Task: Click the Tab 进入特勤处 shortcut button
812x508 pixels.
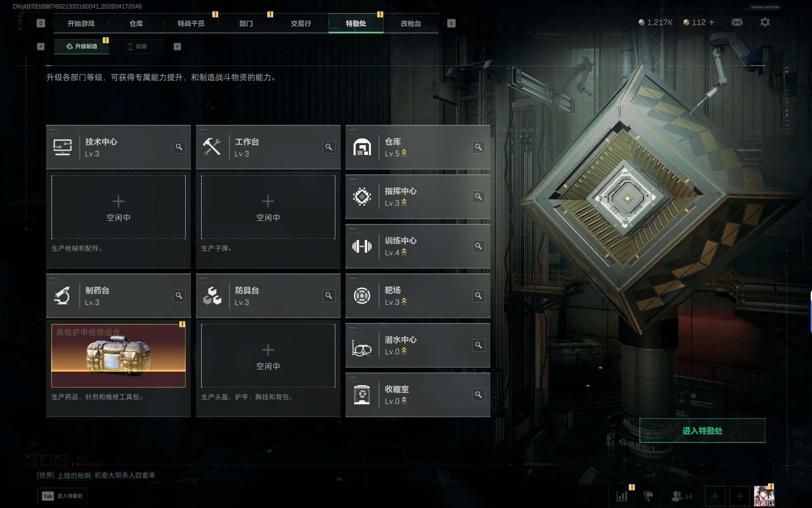Action: coord(63,496)
